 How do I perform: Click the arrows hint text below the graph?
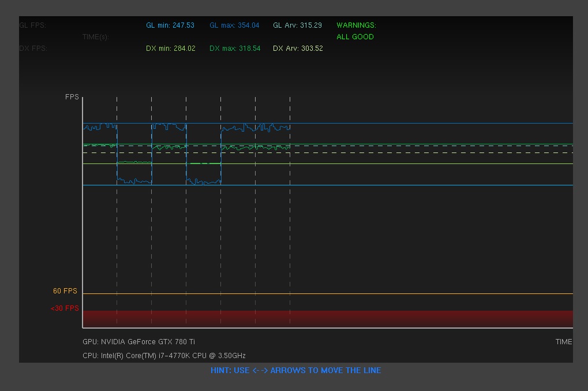(296, 370)
